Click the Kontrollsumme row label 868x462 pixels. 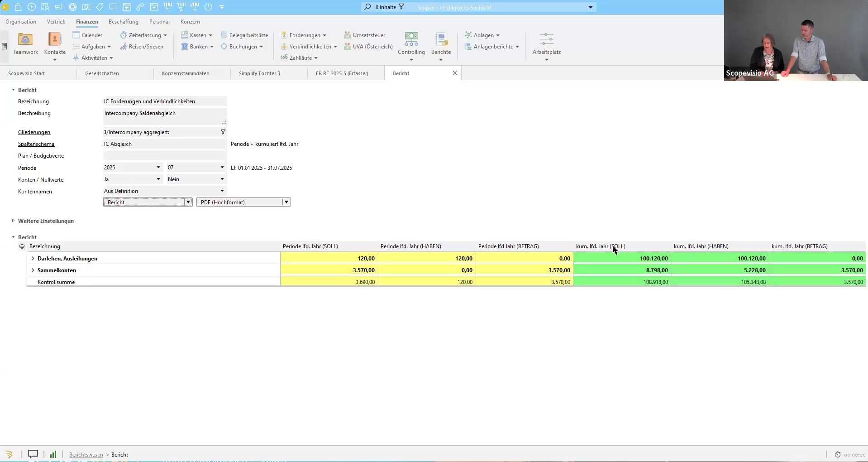56,282
